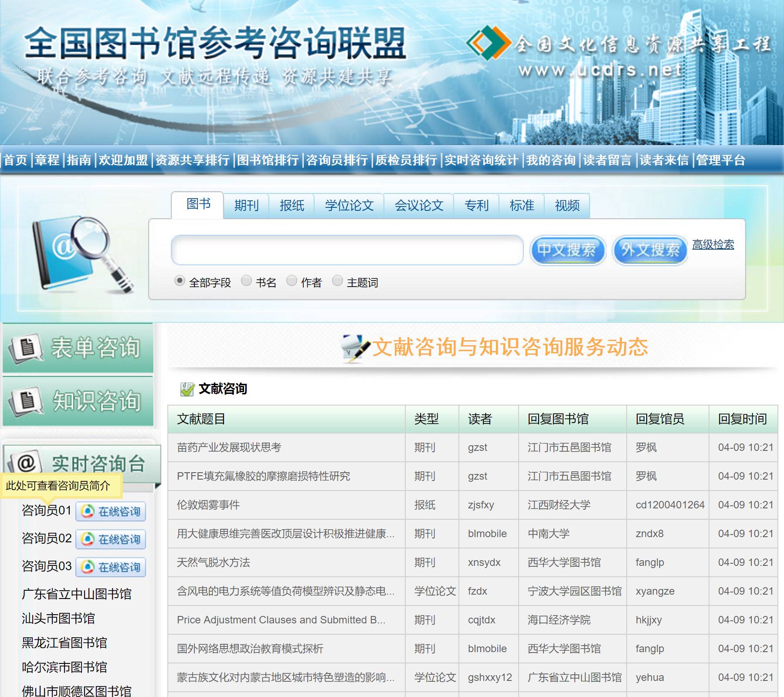Open 章程 in the navigation bar
Image resolution: width=784 pixels, height=697 pixels.
click(47, 160)
